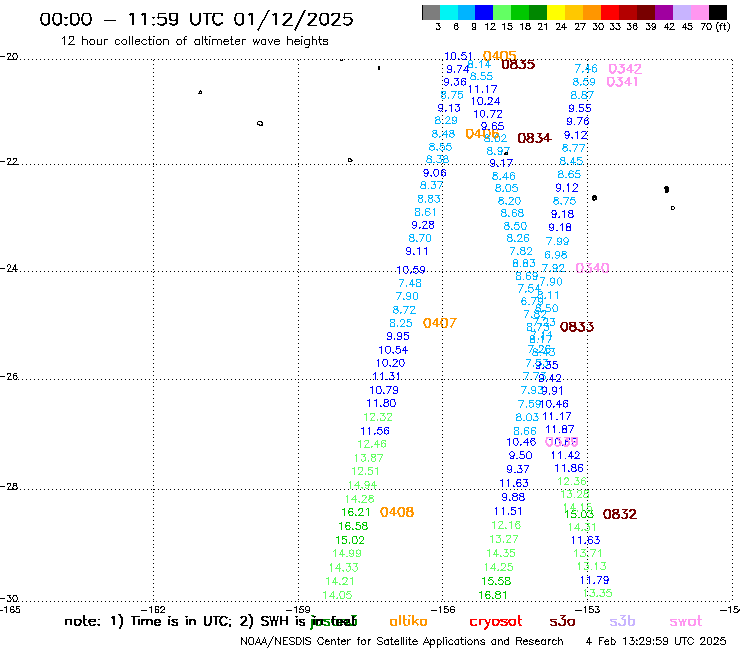Click the subtitle '12 hour collection of altimeter wave heights'

pyautogui.click(x=194, y=41)
